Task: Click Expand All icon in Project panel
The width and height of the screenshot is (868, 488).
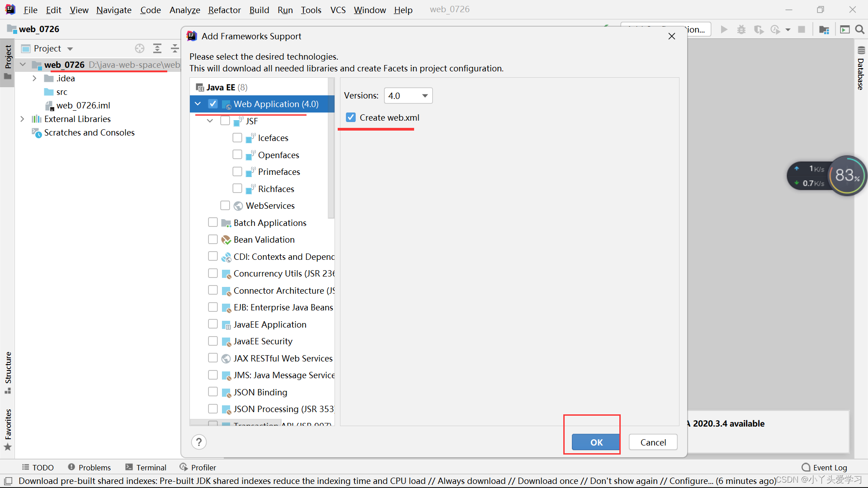Action: click(x=157, y=48)
